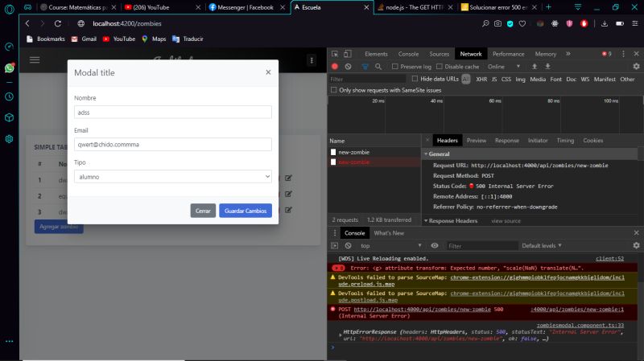Screen dimensions: 644x361
Task: Enable Disable cache checkbox
Action: [x=439, y=66]
